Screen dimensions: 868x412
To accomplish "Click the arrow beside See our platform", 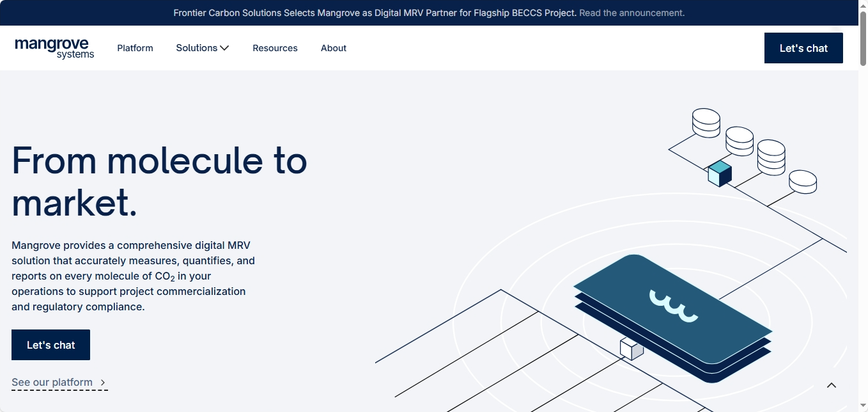I will pyautogui.click(x=103, y=383).
